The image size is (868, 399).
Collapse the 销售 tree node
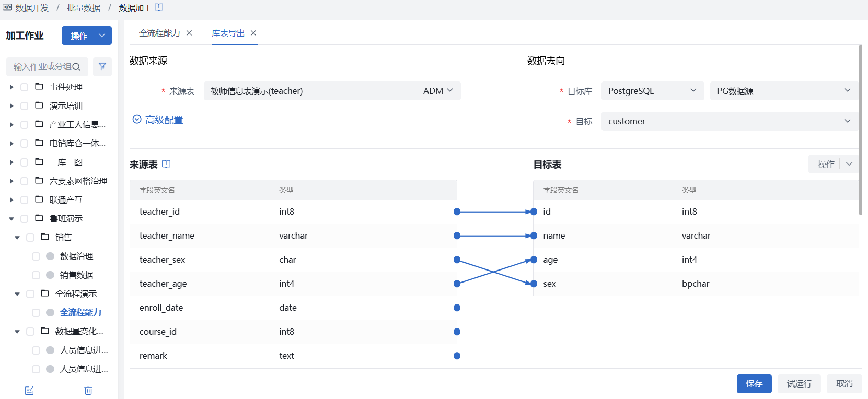pos(17,238)
